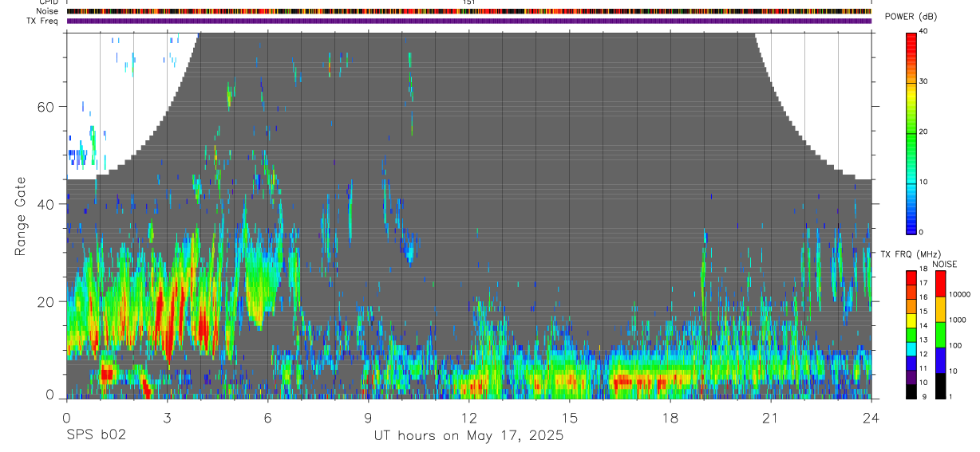Click the 12 hour tick label
Viewport: 980px width, 452px height.
469,418
